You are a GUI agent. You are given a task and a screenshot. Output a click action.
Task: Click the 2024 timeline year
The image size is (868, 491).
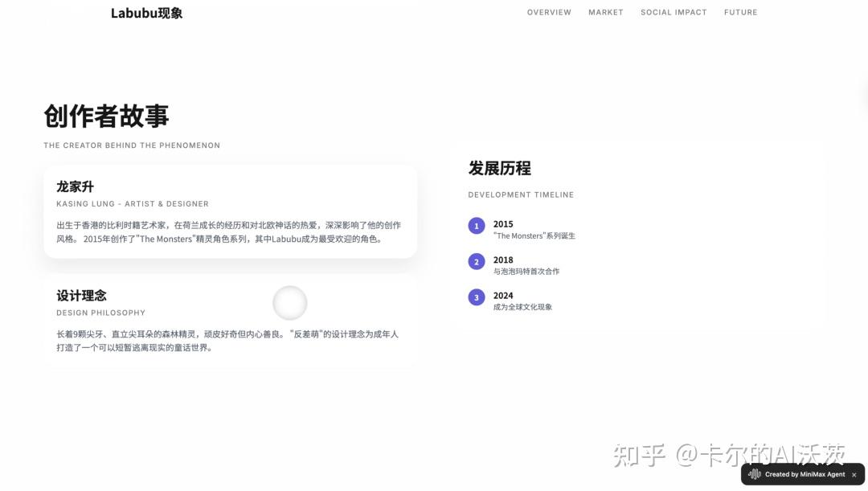click(503, 296)
